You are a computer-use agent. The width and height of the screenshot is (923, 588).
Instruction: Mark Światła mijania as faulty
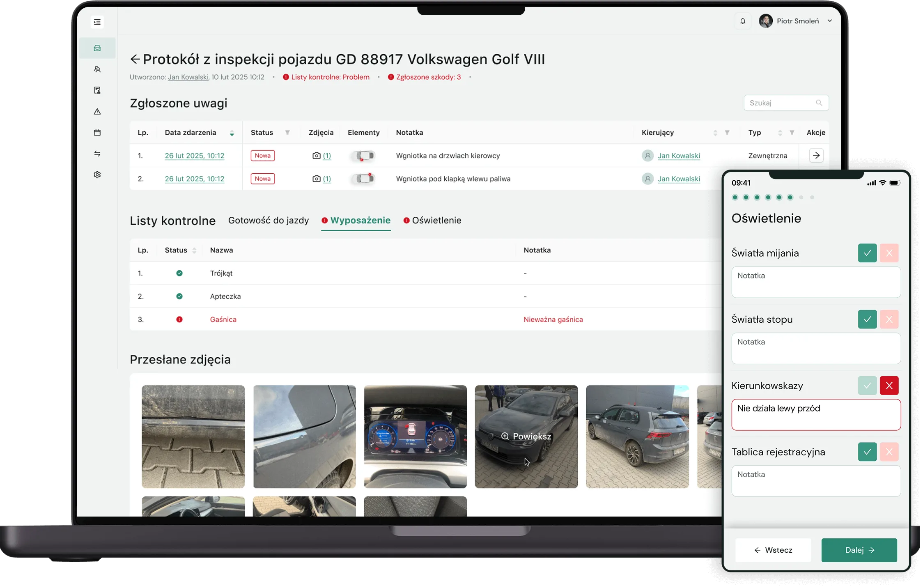tap(889, 253)
